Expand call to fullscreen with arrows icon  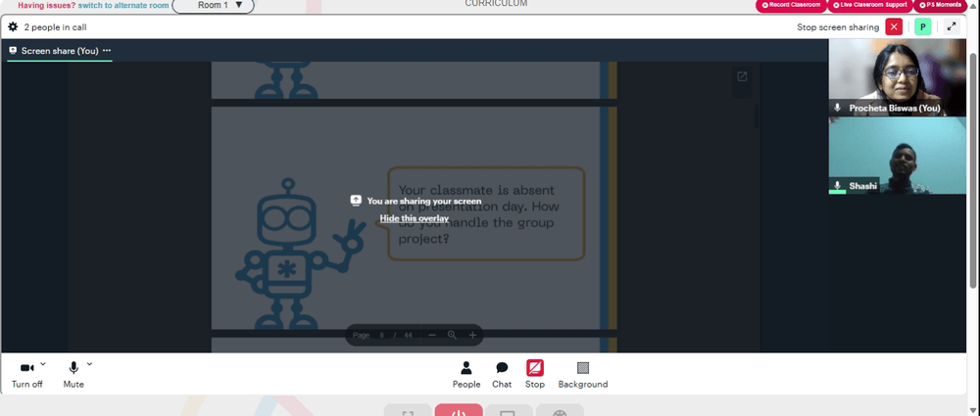tap(952, 26)
